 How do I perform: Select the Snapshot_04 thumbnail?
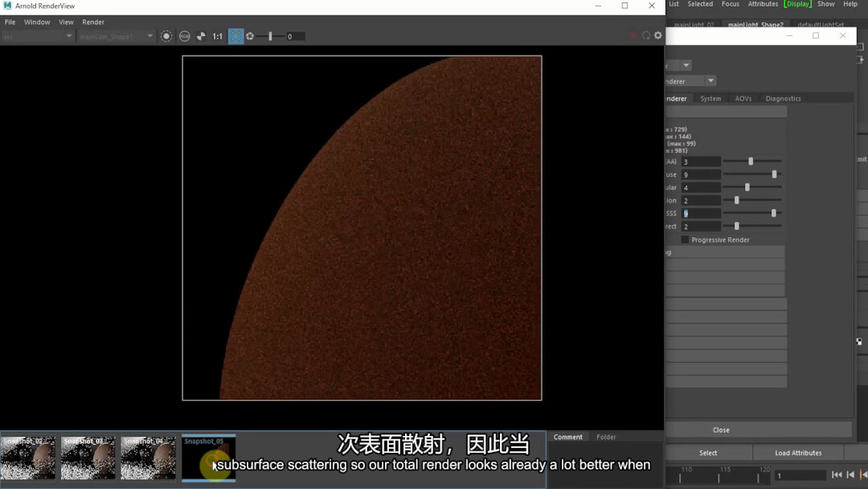click(148, 458)
